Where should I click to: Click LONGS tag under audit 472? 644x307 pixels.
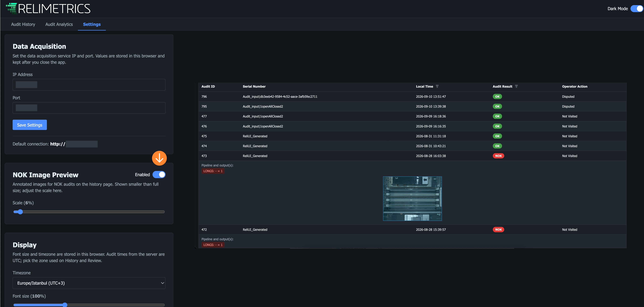pyautogui.click(x=213, y=245)
